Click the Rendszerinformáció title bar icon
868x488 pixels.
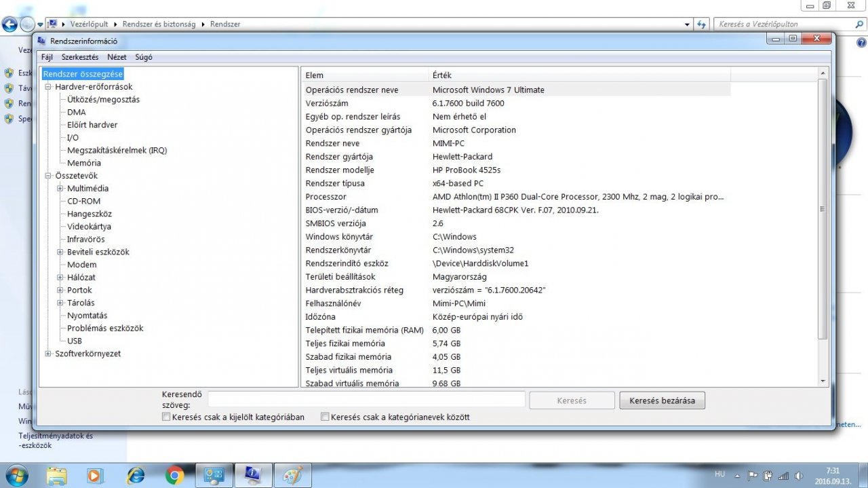point(42,41)
